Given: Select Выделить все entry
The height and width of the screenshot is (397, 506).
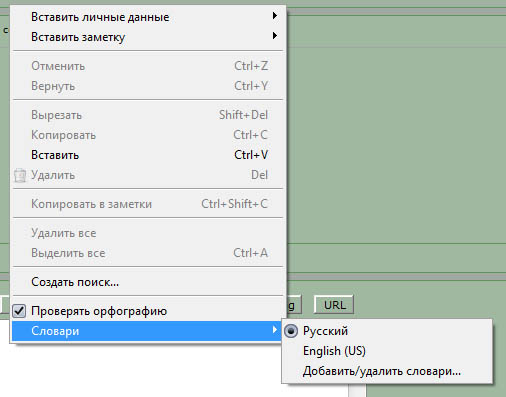Looking at the screenshot, I should tap(148, 253).
